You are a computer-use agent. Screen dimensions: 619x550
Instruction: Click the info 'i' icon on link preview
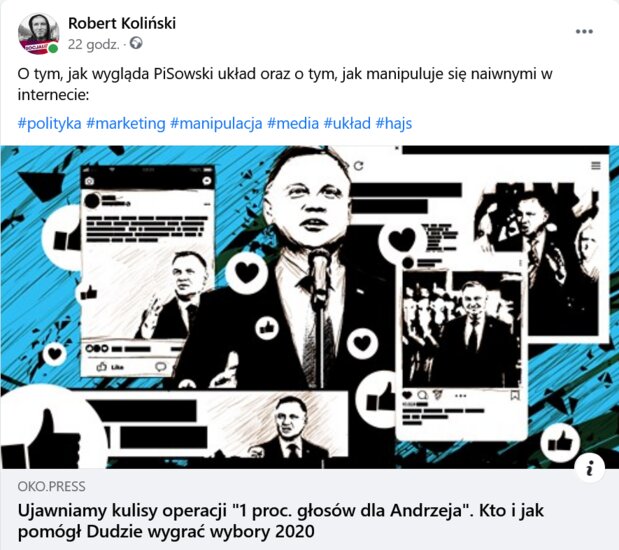[x=589, y=469]
